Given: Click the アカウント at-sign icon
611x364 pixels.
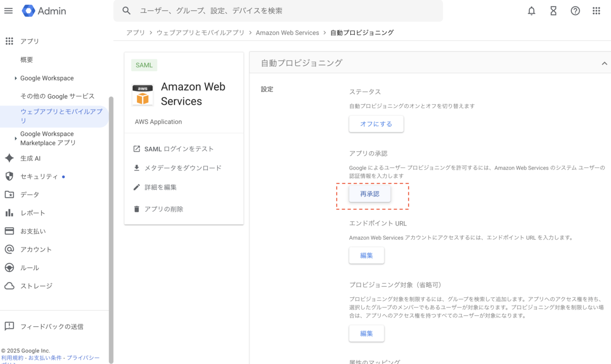Looking at the screenshot, I should [9, 249].
